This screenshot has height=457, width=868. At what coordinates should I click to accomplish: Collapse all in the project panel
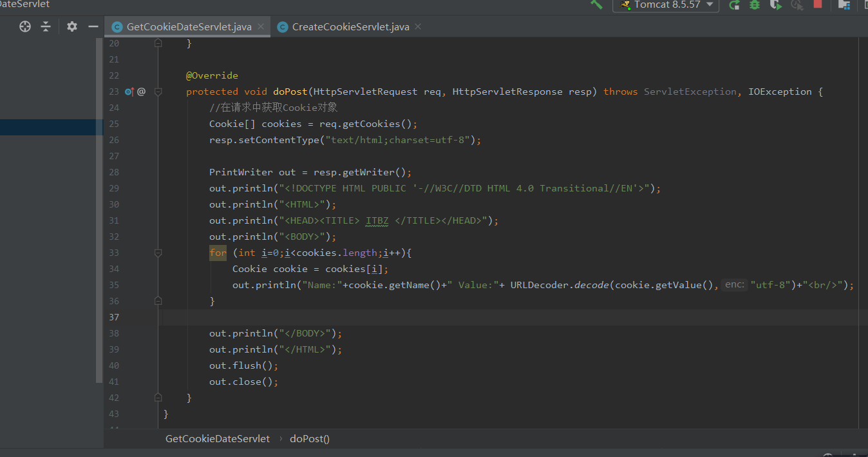(45, 26)
